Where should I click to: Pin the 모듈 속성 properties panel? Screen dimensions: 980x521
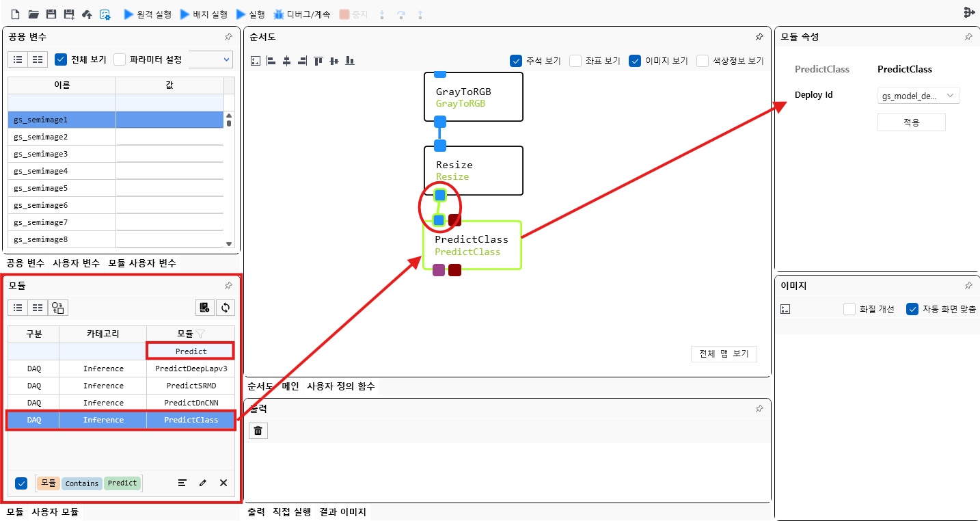point(968,37)
